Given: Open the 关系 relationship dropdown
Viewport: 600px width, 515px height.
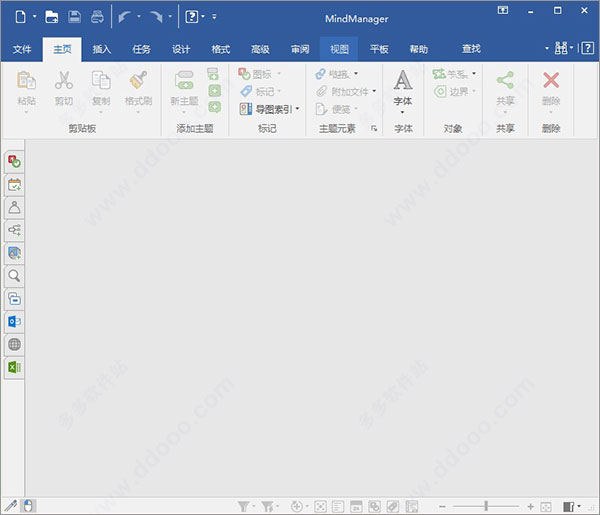Looking at the screenshot, I should click(x=474, y=73).
